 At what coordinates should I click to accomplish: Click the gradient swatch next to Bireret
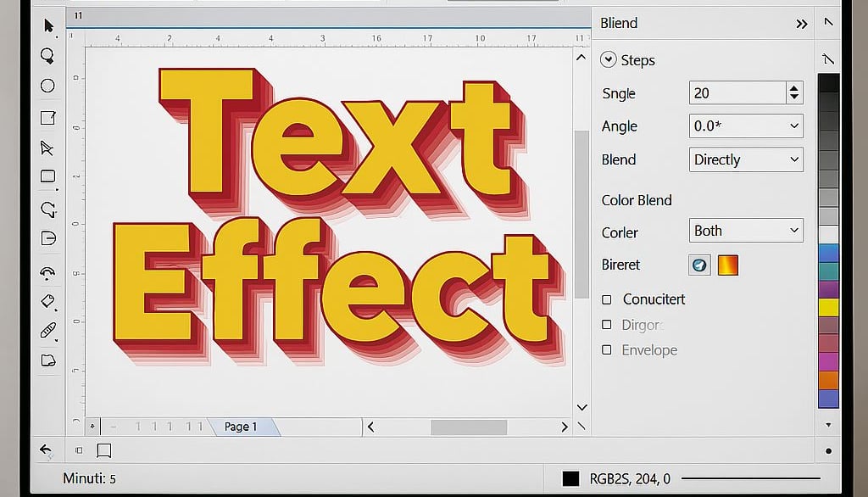726,265
